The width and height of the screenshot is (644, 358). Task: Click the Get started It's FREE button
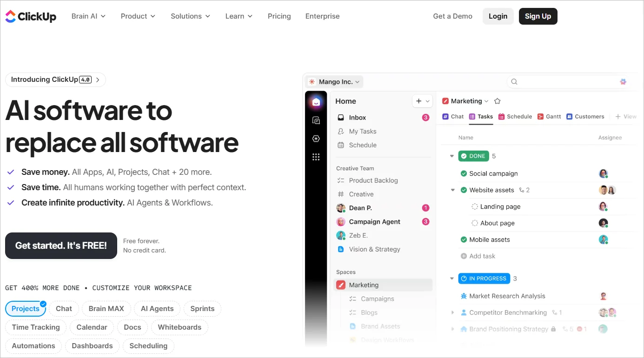pyautogui.click(x=61, y=245)
